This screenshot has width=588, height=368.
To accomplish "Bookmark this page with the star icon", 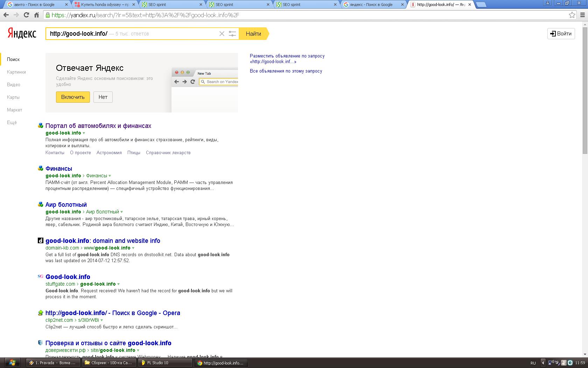I will (572, 15).
